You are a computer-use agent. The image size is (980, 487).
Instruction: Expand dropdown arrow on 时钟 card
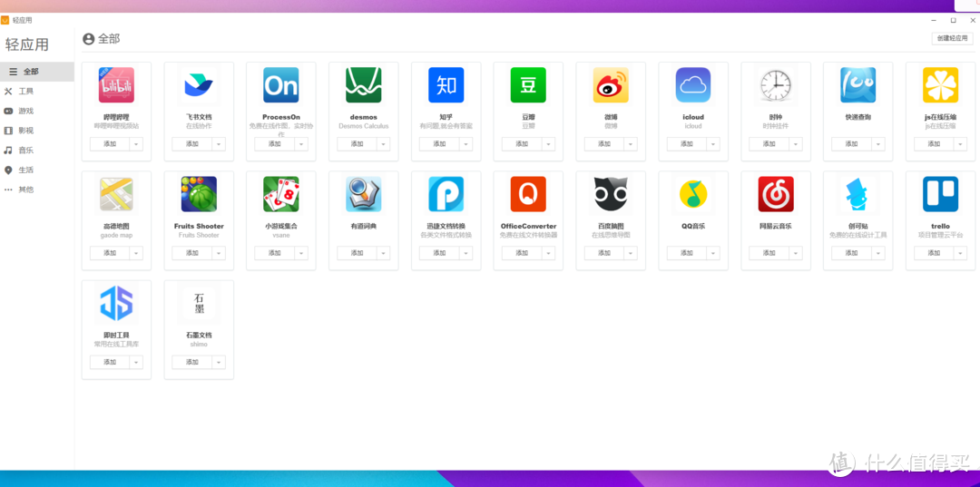[x=796, y=144]
